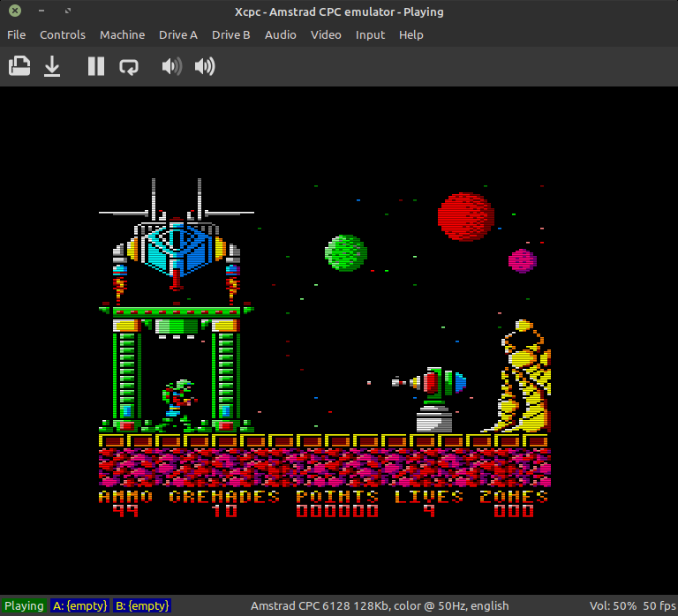Click the save snapshot download icon

[x=52, y=66]
